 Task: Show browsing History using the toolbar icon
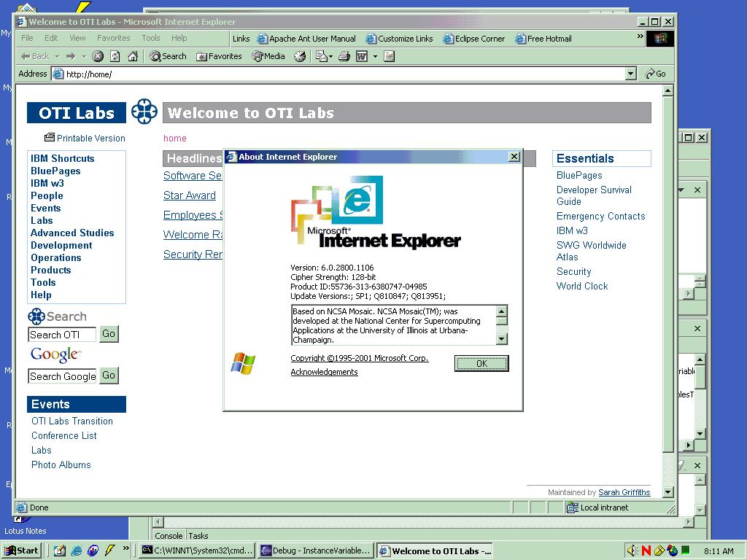[300, 56]
